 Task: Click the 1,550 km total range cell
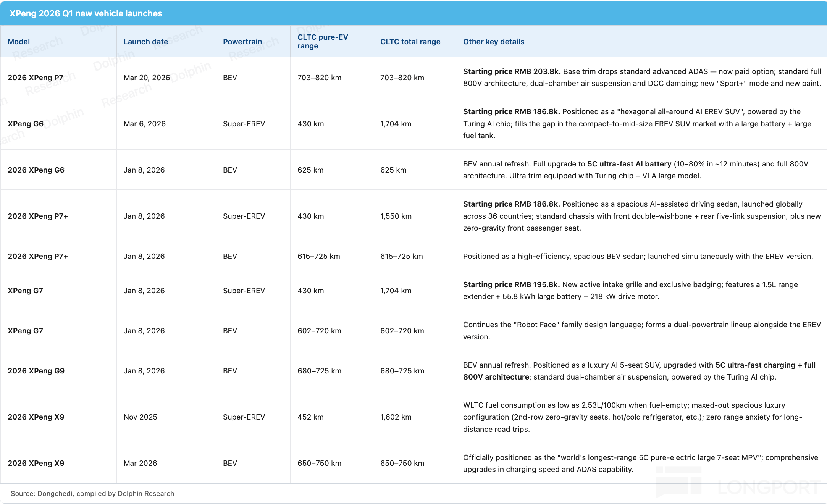click(x=396, y=216)
